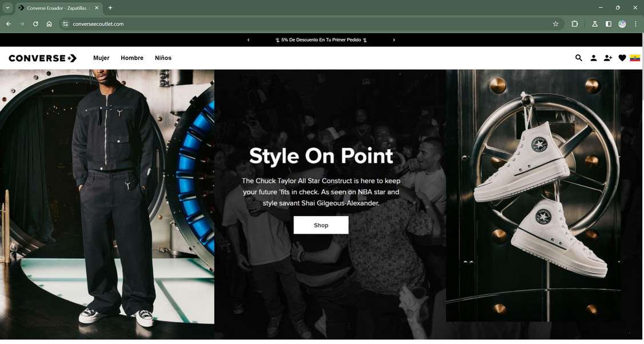Open the wishlist heart icon
Screen dimensions: 644x344
coord(622,58)
